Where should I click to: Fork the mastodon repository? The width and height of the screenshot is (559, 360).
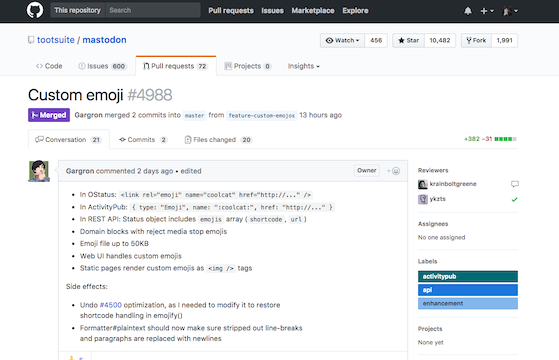(476, 41)
